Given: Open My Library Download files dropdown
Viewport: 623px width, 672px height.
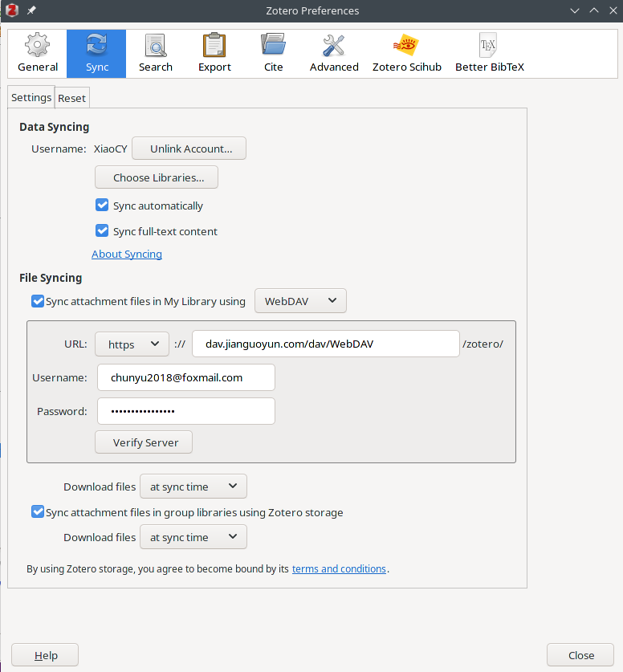Looking at the screenshot, I should coord(193,487).
